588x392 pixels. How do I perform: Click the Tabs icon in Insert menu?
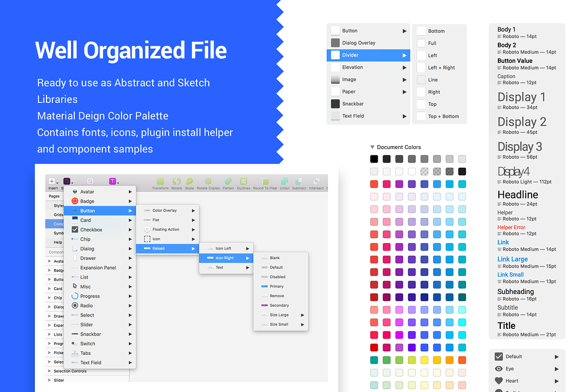click(75, 353)
